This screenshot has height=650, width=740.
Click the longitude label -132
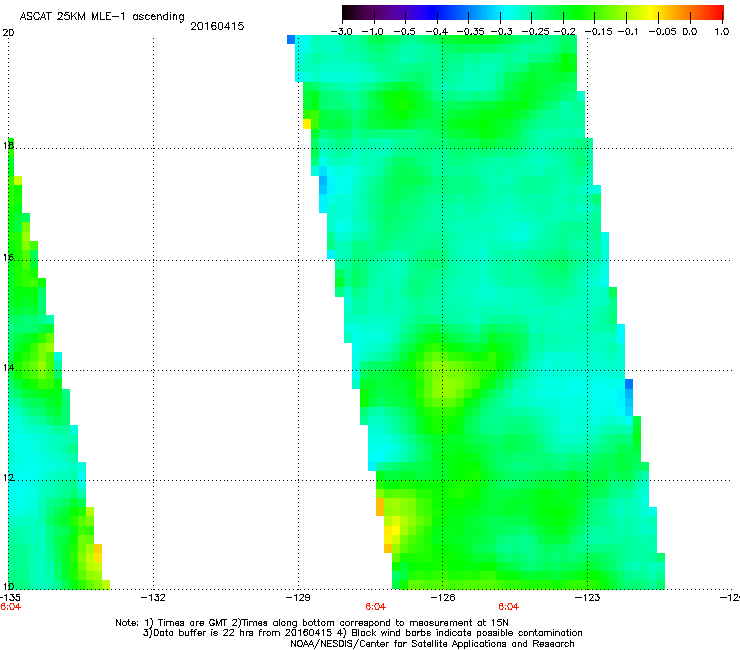154,598
